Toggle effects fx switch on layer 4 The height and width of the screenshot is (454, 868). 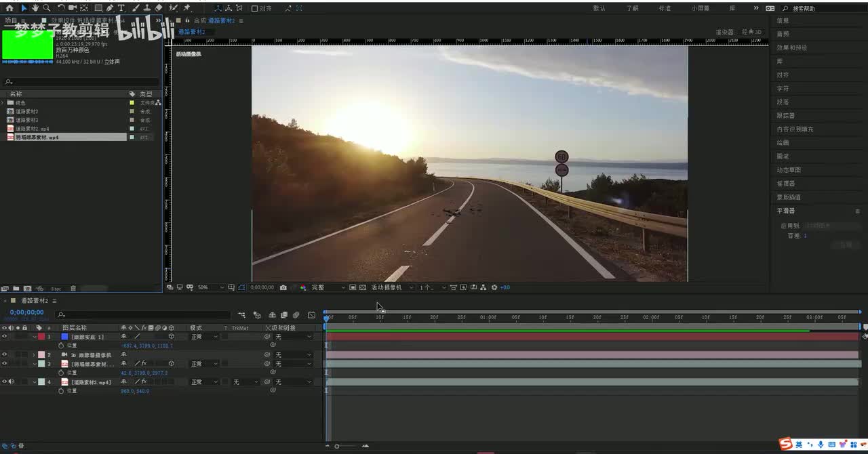point(144,382)
